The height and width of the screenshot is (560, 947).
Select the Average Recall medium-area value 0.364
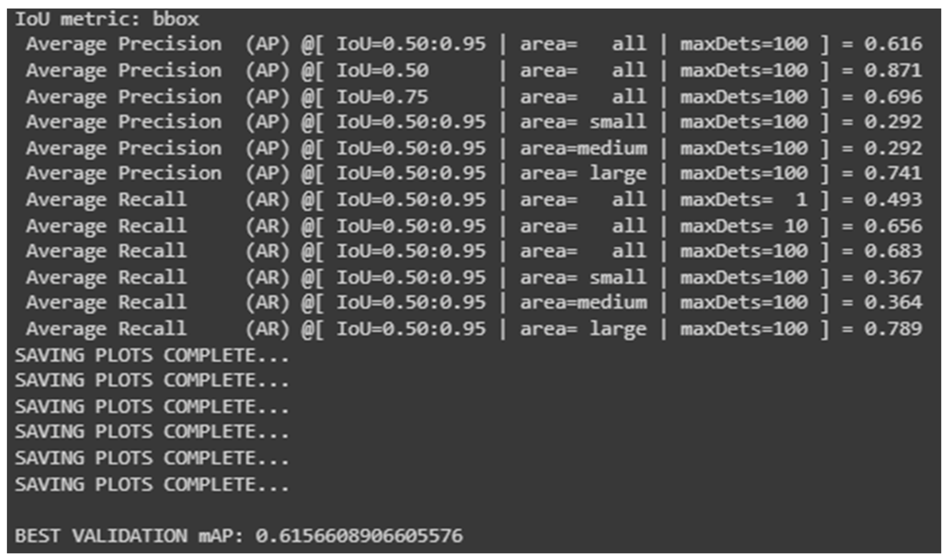(x=893, y=302)
